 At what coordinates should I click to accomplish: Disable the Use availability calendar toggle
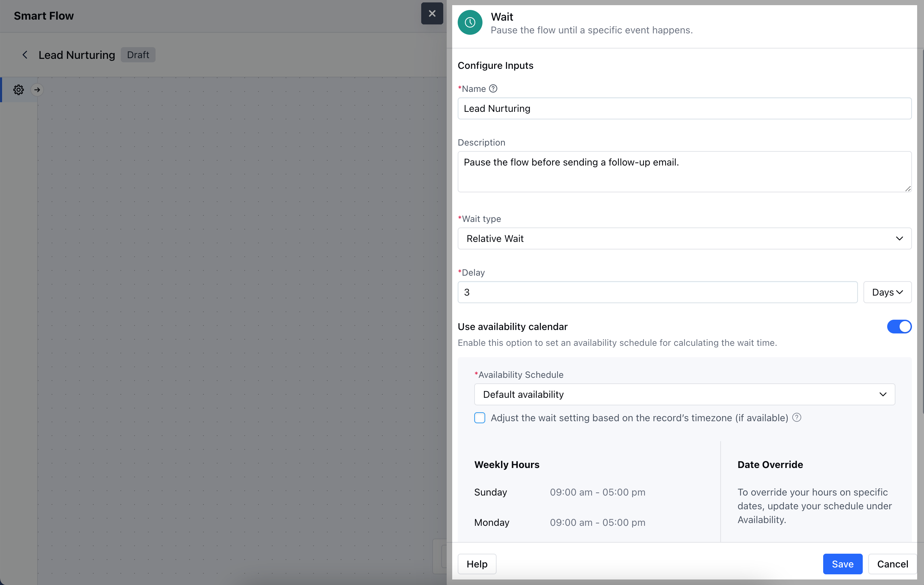pos(899,327)
